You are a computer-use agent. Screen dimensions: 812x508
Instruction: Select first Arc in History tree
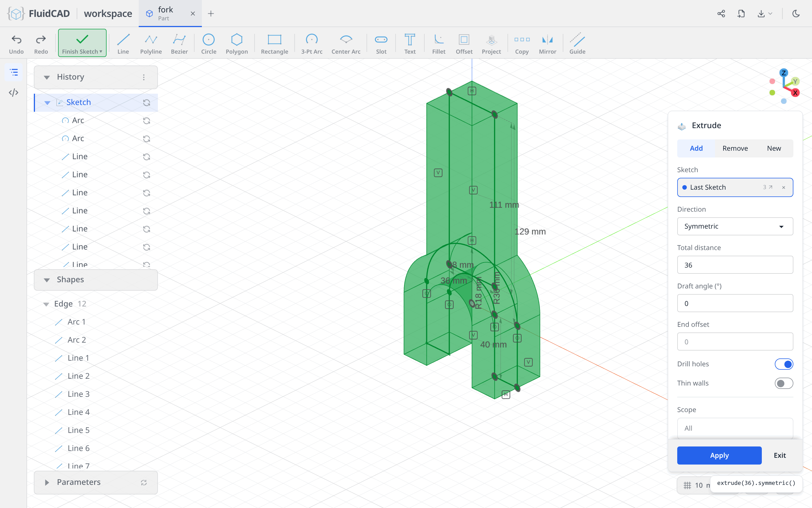click(x=78, y=120)
